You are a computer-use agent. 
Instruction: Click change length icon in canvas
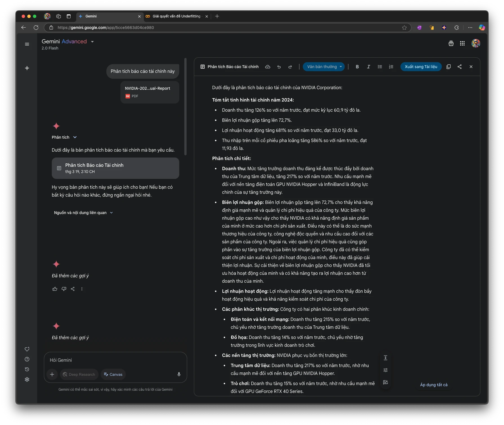pos(386,358)
